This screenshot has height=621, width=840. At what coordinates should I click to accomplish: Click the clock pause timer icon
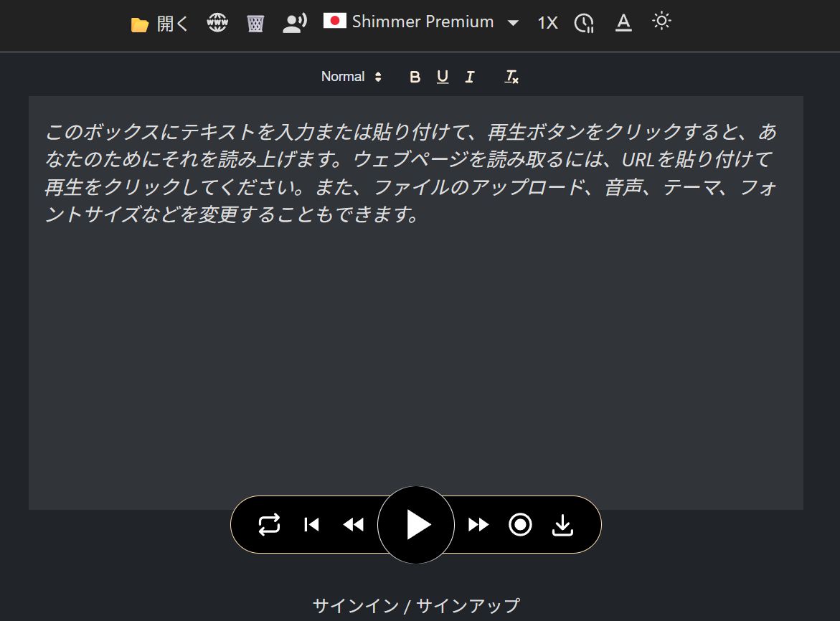coord(584,24)
